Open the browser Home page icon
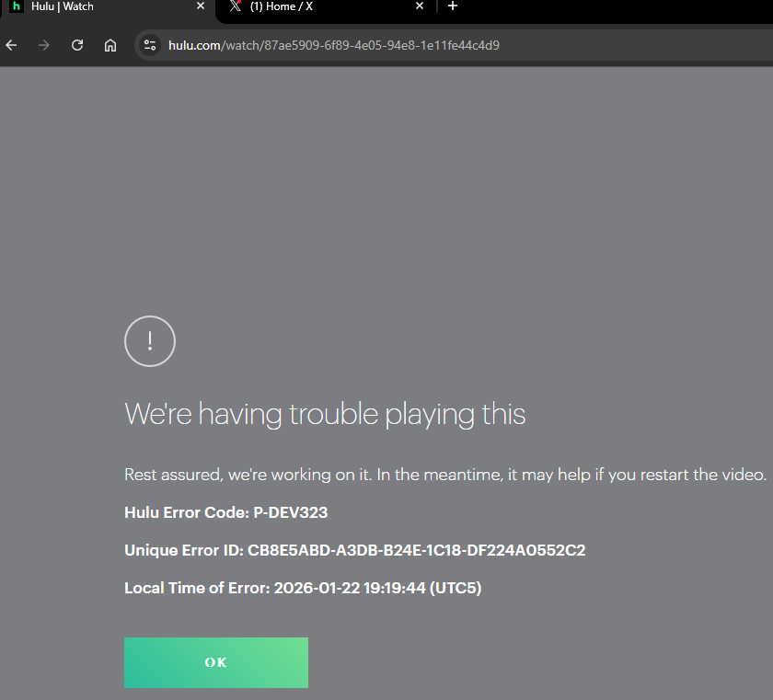 tap(110, 45)
